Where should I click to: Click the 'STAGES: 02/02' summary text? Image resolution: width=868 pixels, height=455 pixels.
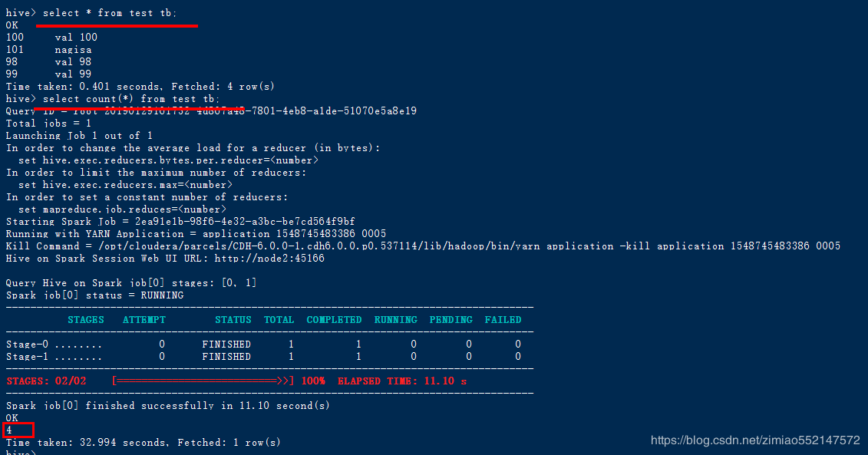pyautogui.click(x=47, y=381)
